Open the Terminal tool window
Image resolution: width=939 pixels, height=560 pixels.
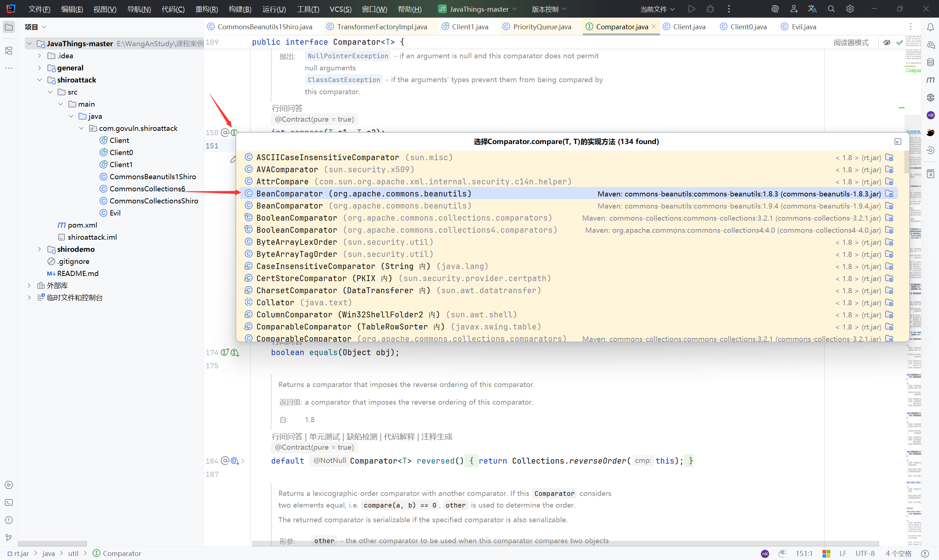[9, 502]
